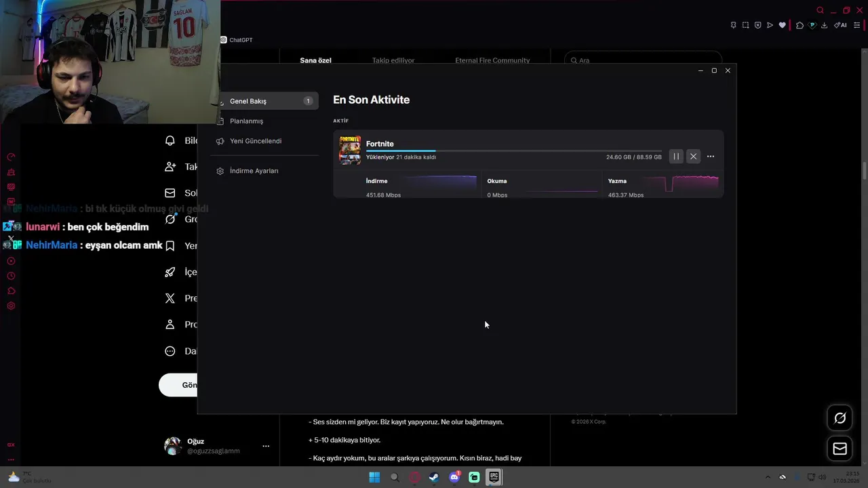Screen dimensions: 868x488
Task: Open Discord from the taskbar
Action: [454, 477]
